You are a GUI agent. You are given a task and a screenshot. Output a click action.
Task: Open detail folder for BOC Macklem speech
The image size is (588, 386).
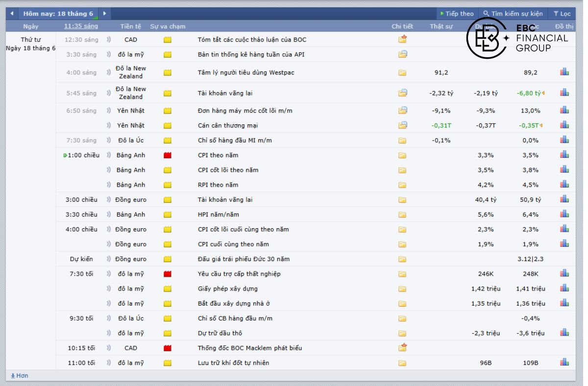(x=402, y=348)
